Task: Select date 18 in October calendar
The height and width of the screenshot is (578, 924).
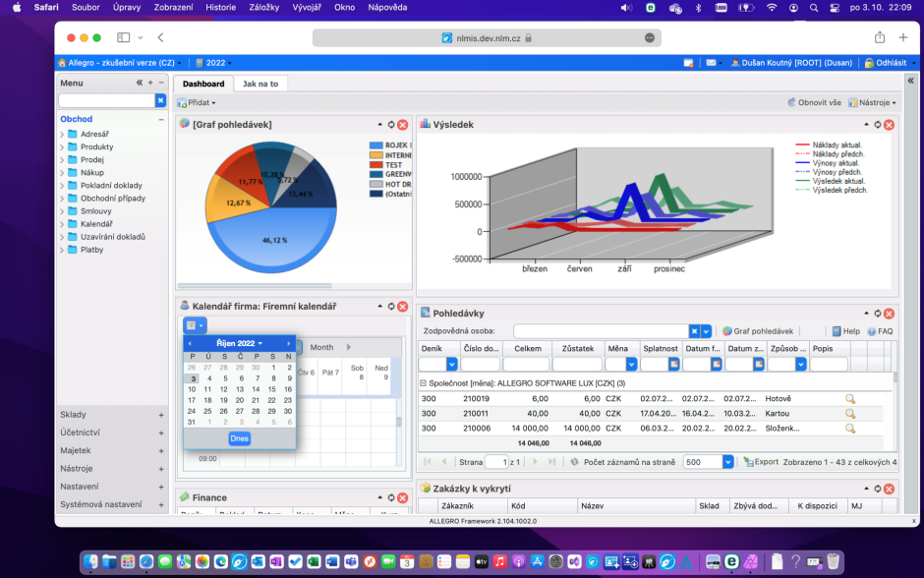Action: [x=207, y=400]
